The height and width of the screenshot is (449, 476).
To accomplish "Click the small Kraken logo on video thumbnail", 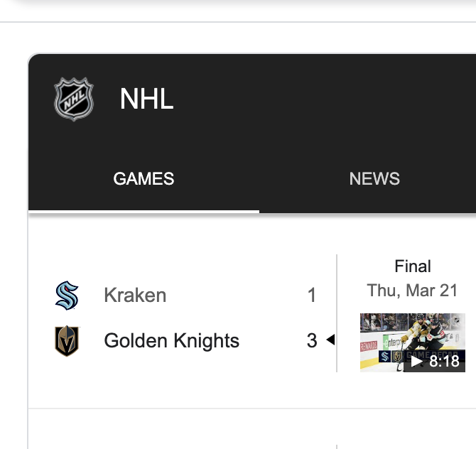I will click(x=384, y=357).
